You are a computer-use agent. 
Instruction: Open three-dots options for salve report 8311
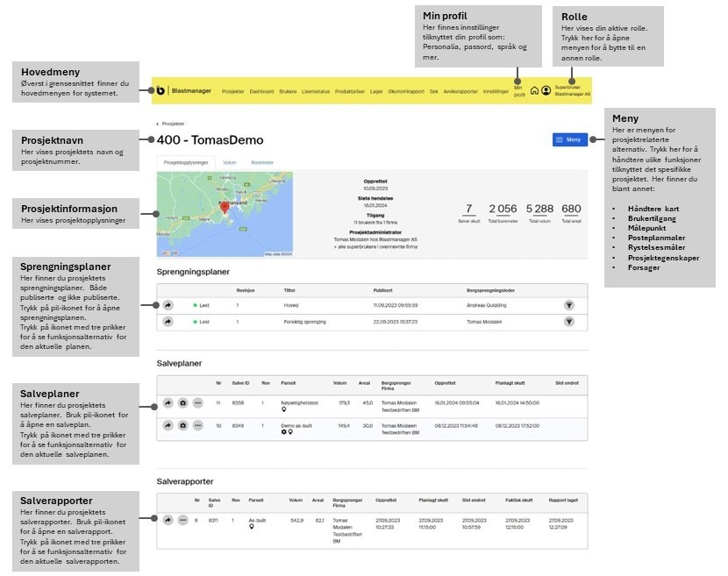click(183, 520)
